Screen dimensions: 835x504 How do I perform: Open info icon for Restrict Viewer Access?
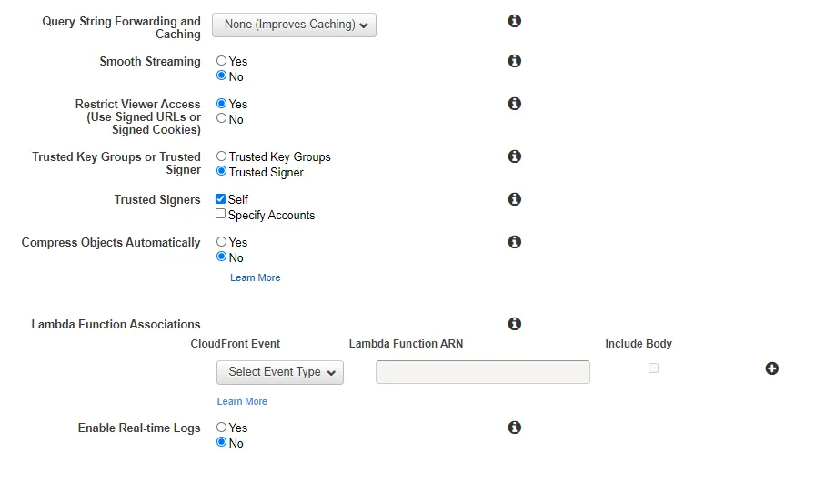tap(514, 104)
